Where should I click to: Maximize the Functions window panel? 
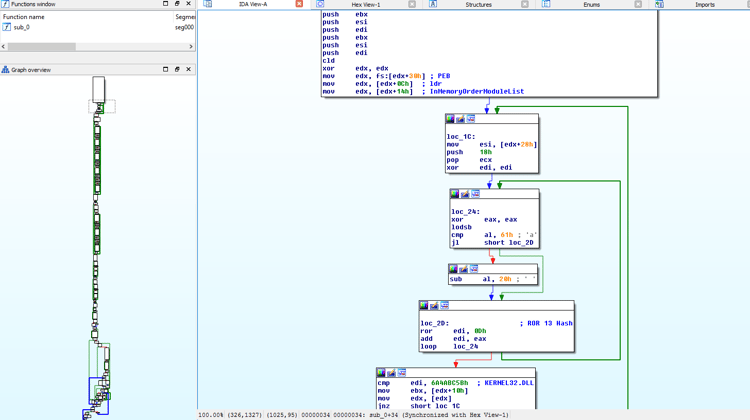point(165,3)
